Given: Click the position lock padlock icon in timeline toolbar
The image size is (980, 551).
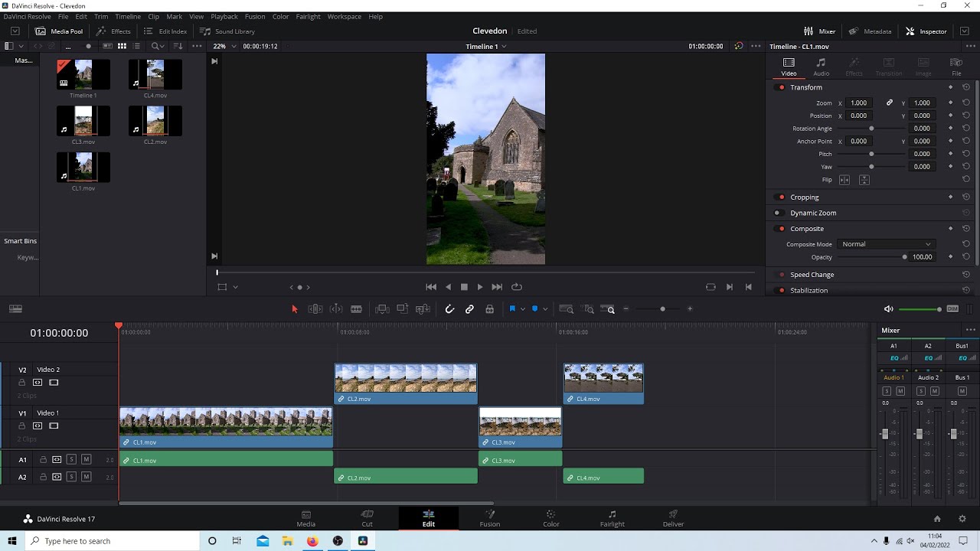Looking at the screenshot, I should (x=489, y=309).
